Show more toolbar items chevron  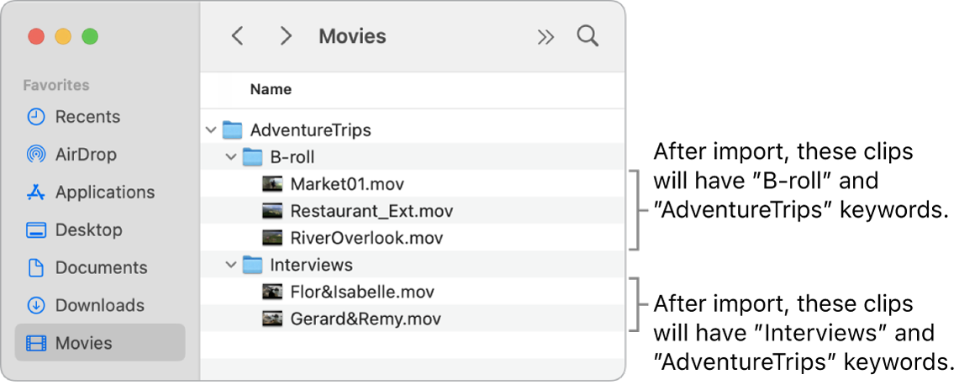(546, 36)
